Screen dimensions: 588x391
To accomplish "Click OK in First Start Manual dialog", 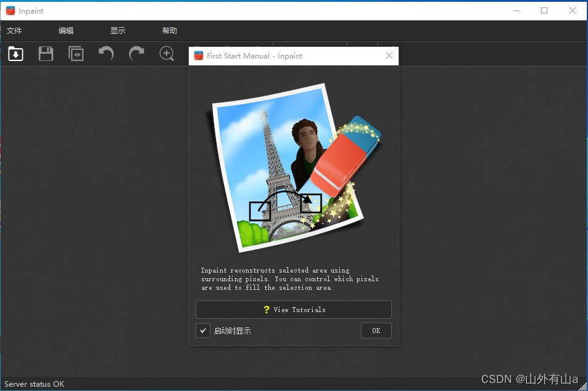I will click(376, 331).
